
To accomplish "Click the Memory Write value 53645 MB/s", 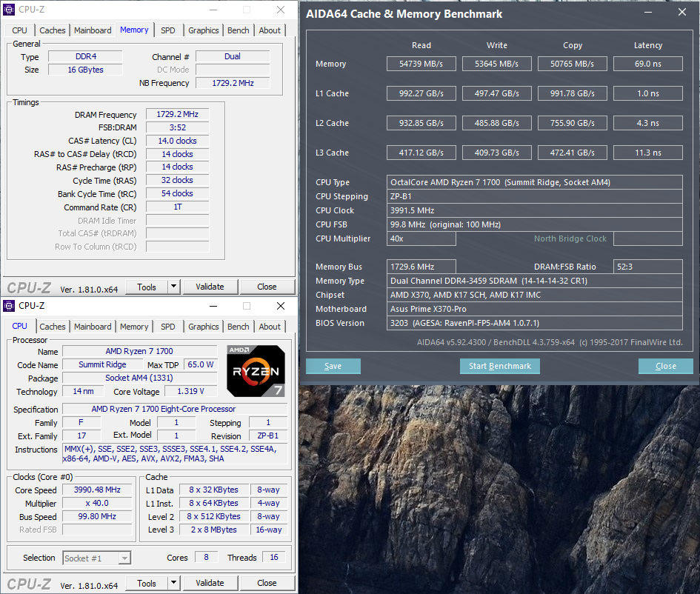I will tap(496, 64).
